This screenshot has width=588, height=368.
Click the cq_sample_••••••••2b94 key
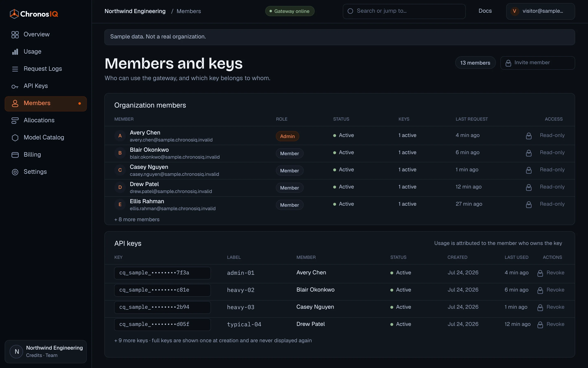162,307
